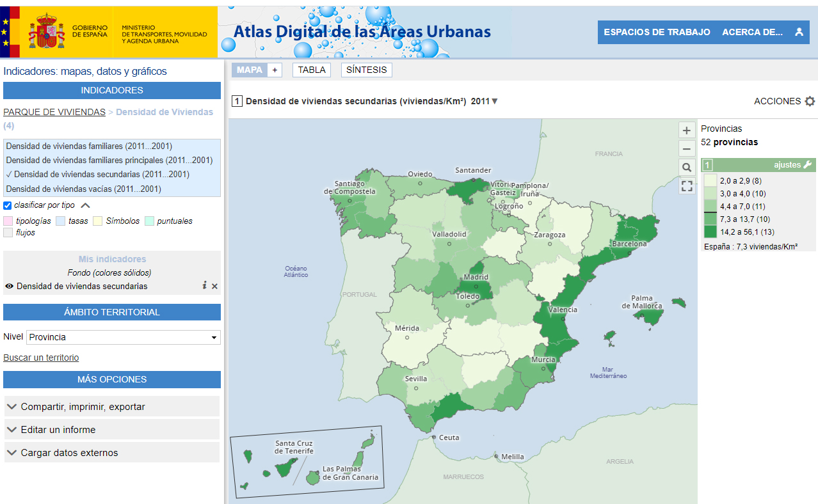818x504 pixels.
Task: Show info for Densidad de viviendas secundarias
Action: click(x=204, y=286)
